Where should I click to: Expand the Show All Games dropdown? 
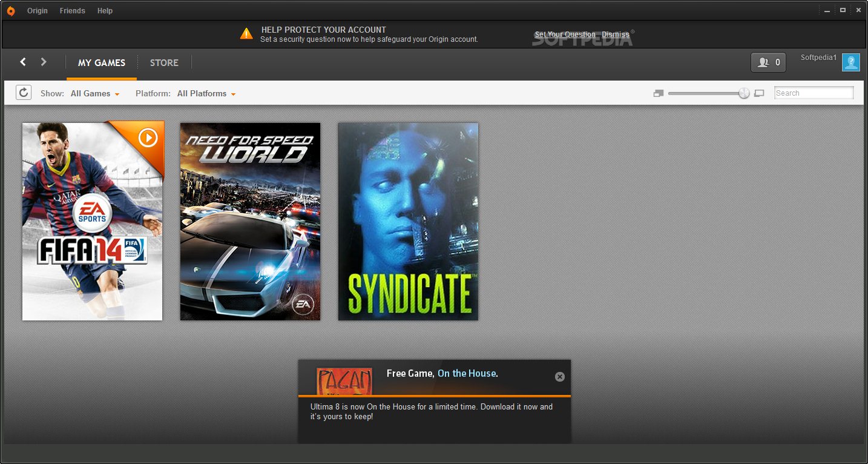point(95,93)
